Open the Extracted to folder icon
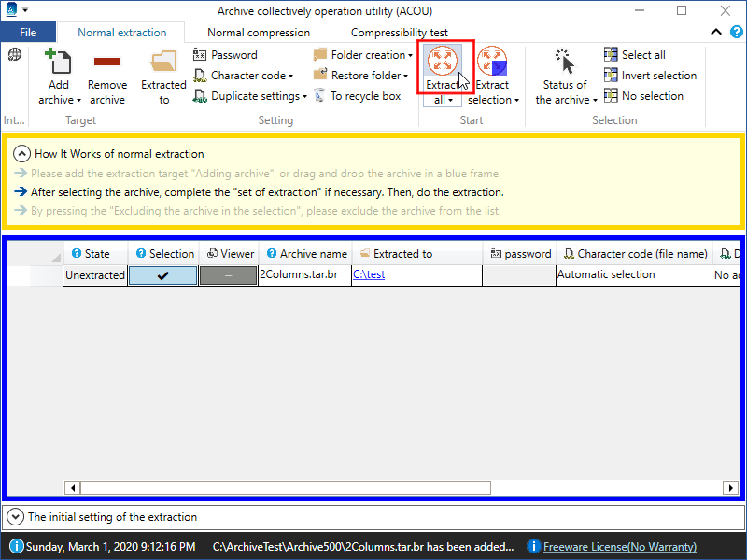The image size is (747, 560). pyautogui.click(x=164, y=63)
